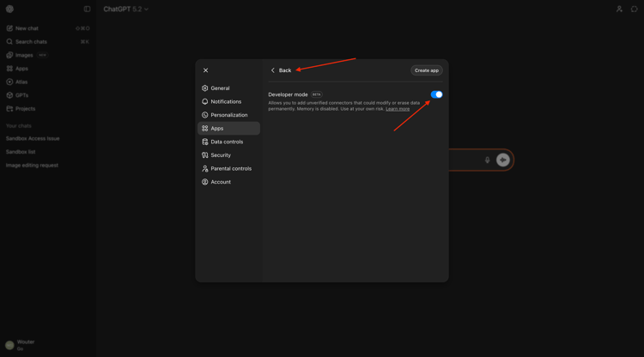Click the Account profile icon

[x=205, y=182]
